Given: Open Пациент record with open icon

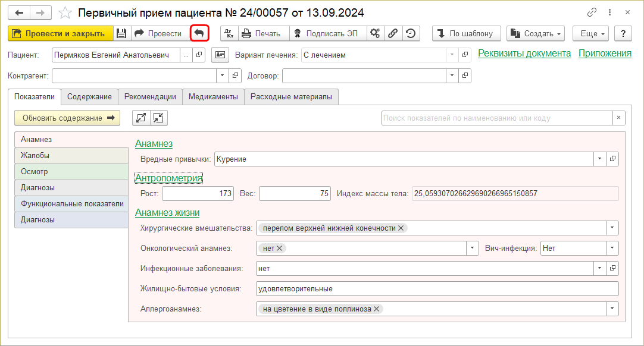Looking at the screenshot, I should (199, 55).
